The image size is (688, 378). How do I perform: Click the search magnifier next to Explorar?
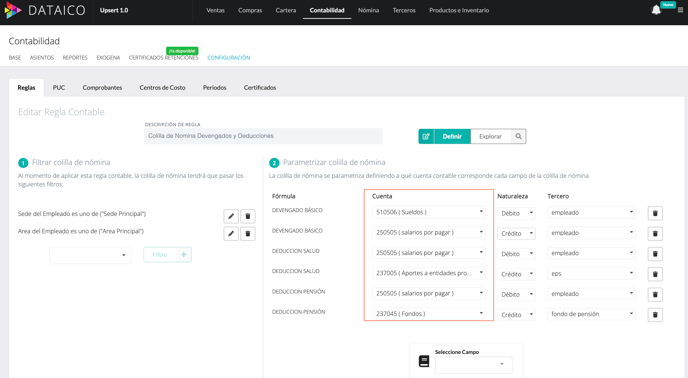coord(518,137)
